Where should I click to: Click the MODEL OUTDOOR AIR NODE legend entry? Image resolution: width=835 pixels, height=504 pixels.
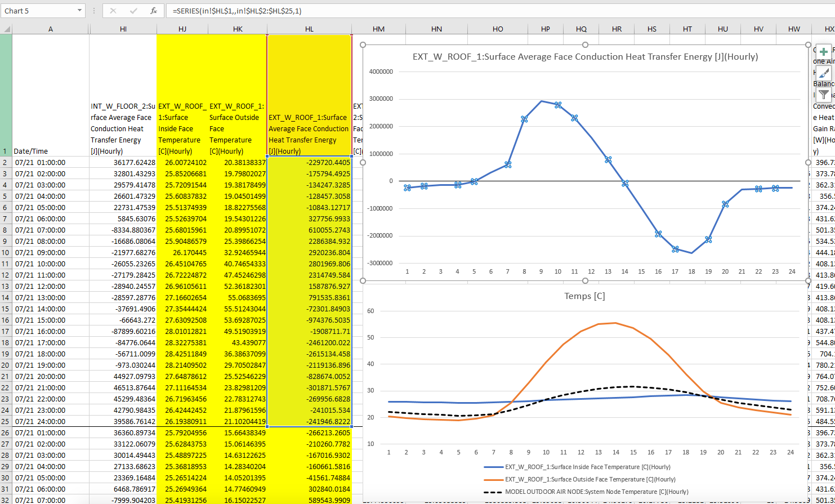(586, 492)
